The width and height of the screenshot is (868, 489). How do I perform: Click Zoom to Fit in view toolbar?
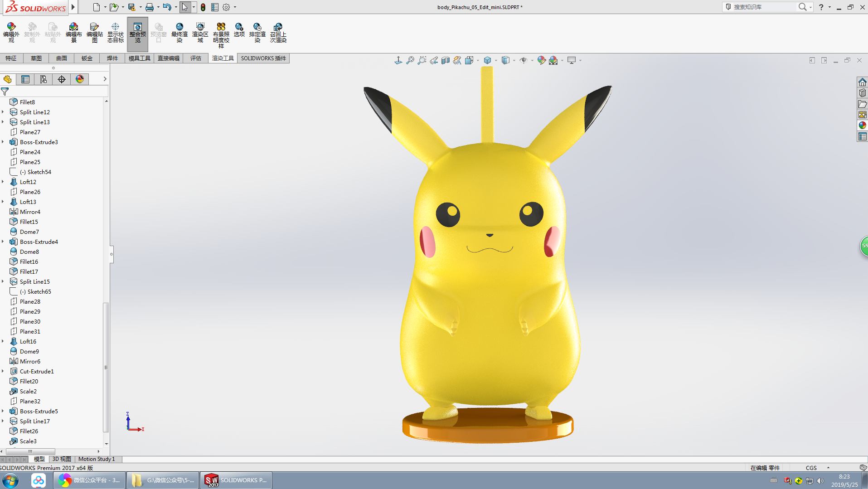(x=410, y=60)
